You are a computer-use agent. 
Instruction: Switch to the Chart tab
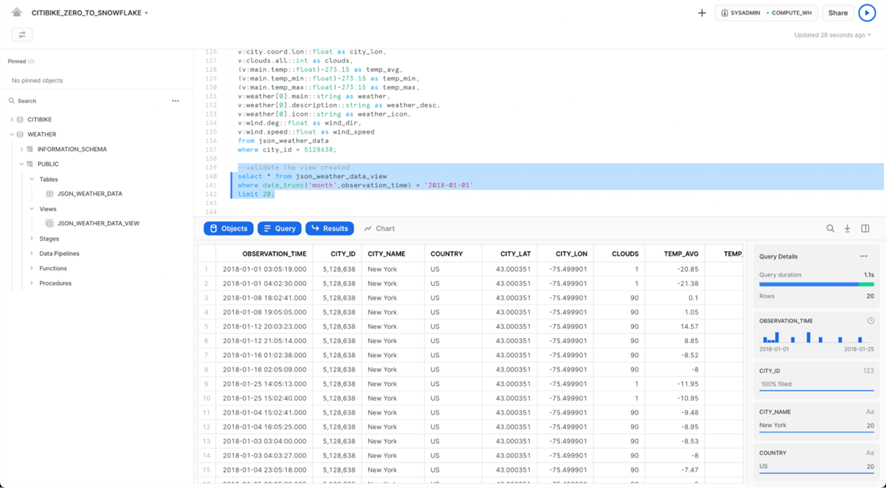379,229
